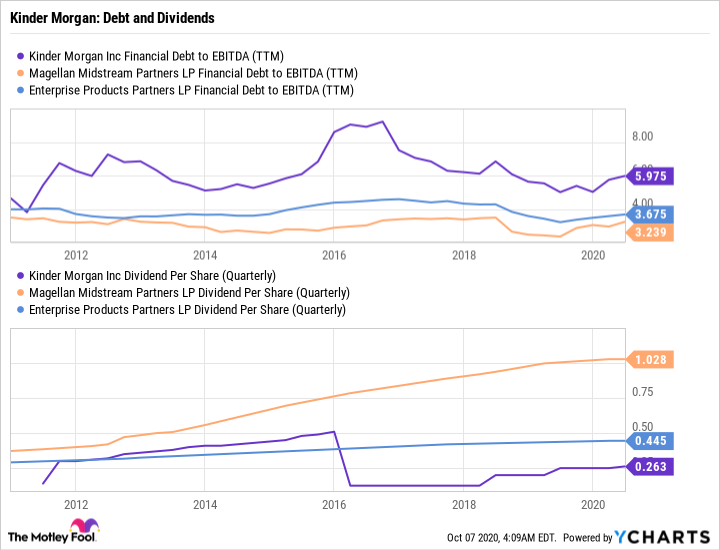Click the 0.263 purple dividend value tag

(x=652, y=465)
